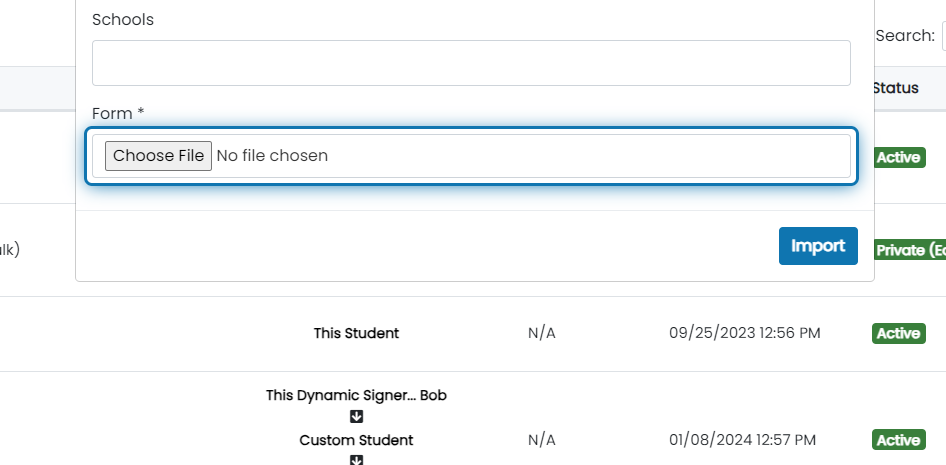Select the This Student signer name
946x465 pixels.
357,333
